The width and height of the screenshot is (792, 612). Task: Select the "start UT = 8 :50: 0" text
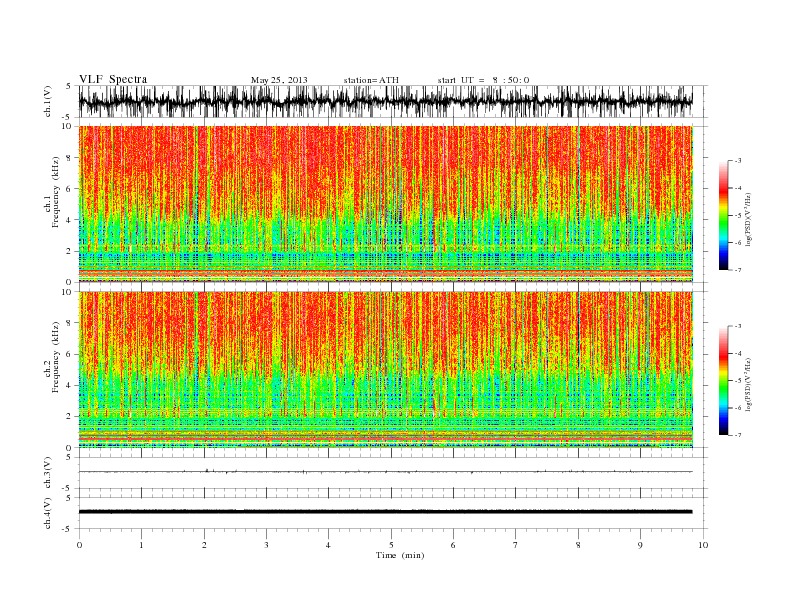483,80
